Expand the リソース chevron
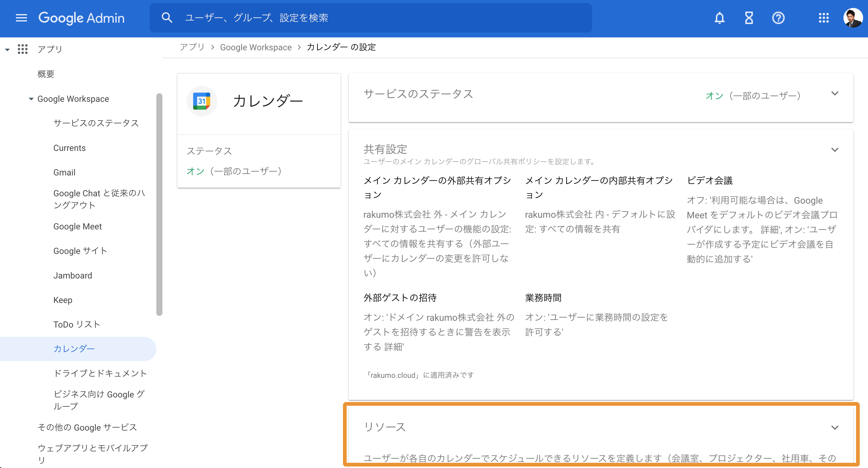The image size is (868, 468). tap(835, 428)
